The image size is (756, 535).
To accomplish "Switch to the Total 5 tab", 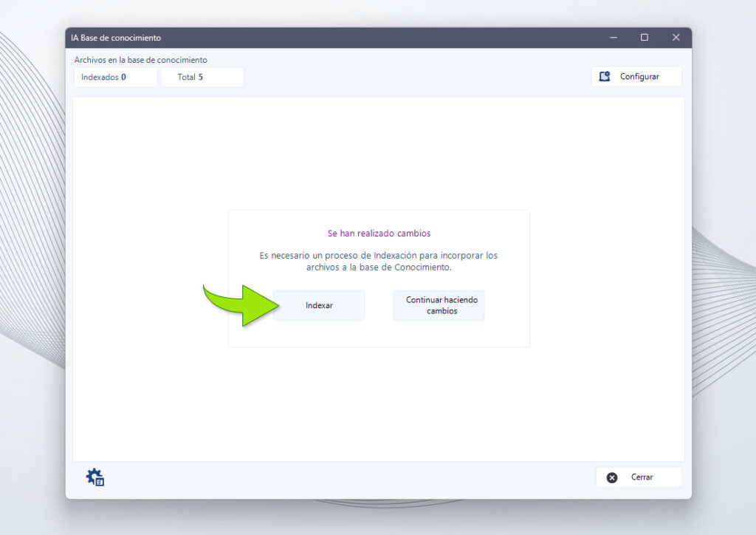I will tap(202, 77).
